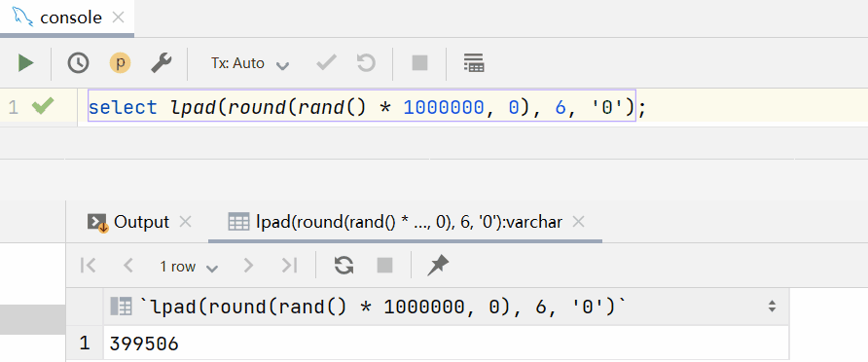
Task: Click the view results as table icon
Action: (474, 63)
